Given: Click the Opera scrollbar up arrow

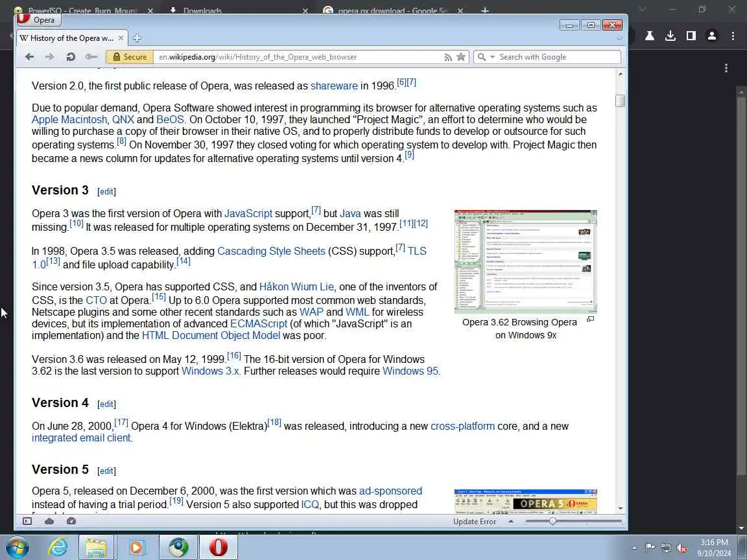Looking at the screenshot, I should tap(620, 75).
